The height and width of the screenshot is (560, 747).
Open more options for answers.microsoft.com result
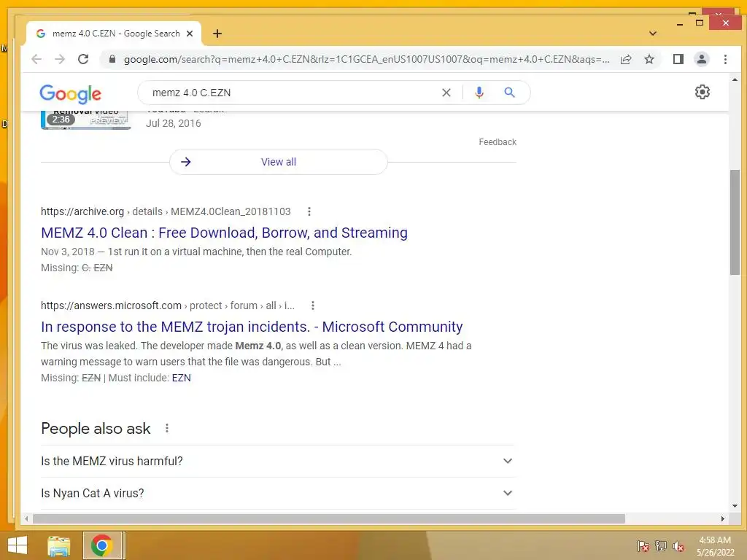[x=312, y=306]
